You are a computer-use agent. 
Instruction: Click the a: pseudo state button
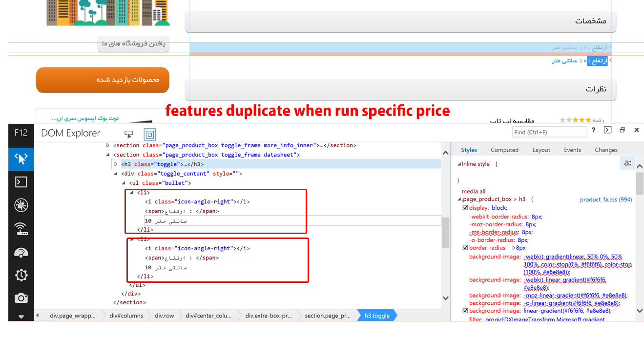628,163
